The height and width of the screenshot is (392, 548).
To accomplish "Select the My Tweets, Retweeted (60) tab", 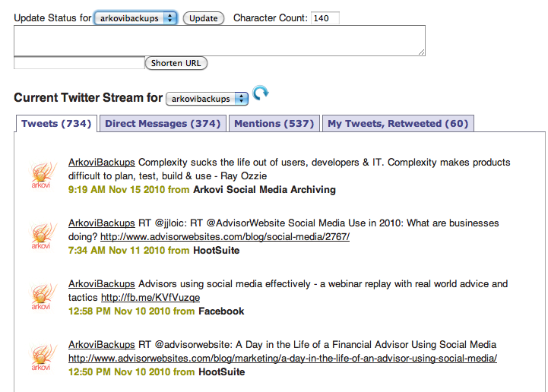I will tap(398, 124).
